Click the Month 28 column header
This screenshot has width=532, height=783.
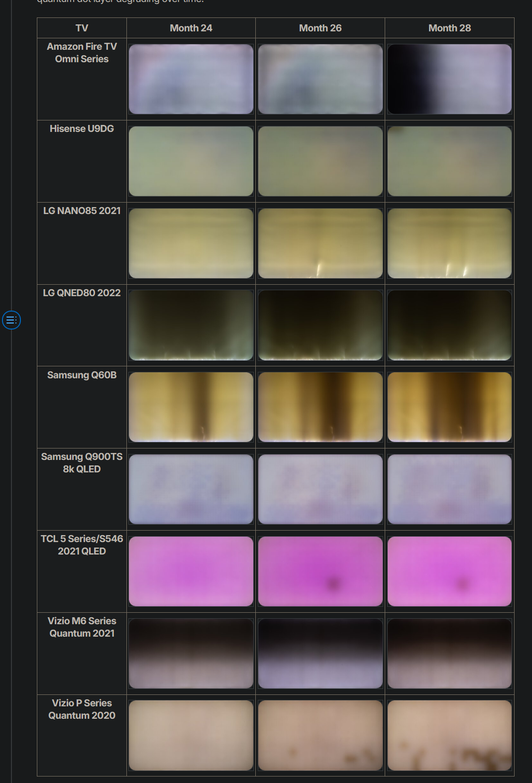[x=449, y=28]
